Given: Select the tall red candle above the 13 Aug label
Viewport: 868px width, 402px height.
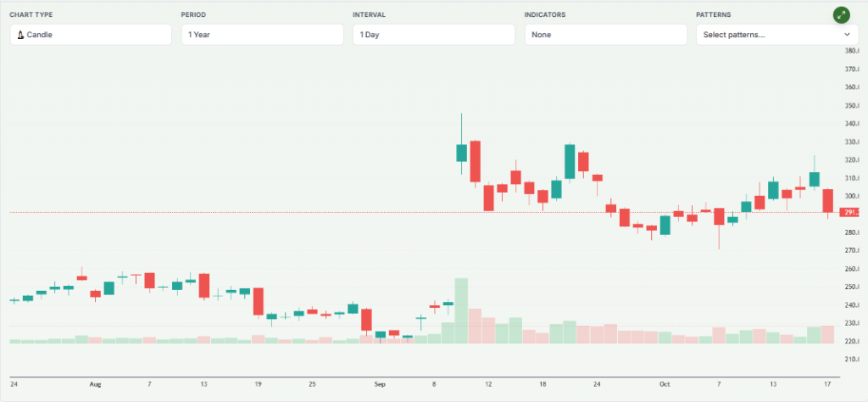Looking at the screenshot, I should click(203, 285).
